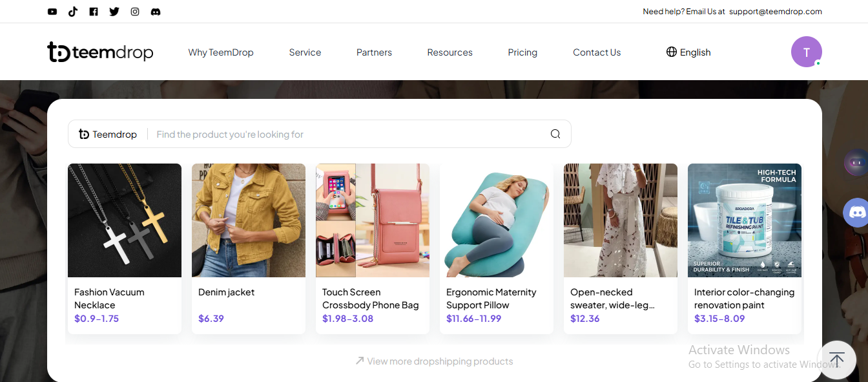Open the Service menu

[305, 52]
